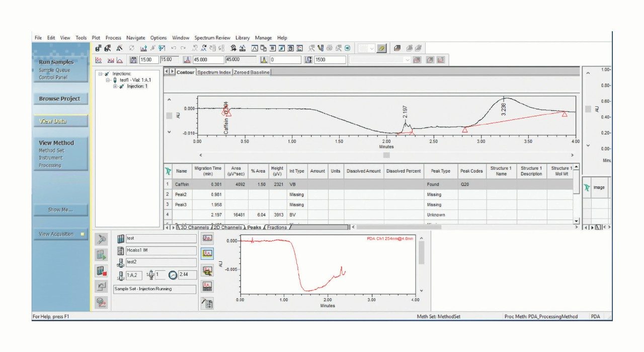
Task: Click the green table properties icon in header
Action: pyautogui.click(x=168, y=171)
